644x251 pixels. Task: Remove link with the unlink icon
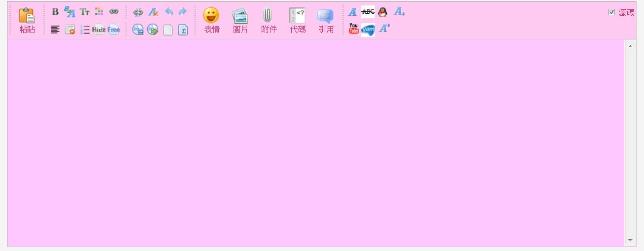coord(138,11)
